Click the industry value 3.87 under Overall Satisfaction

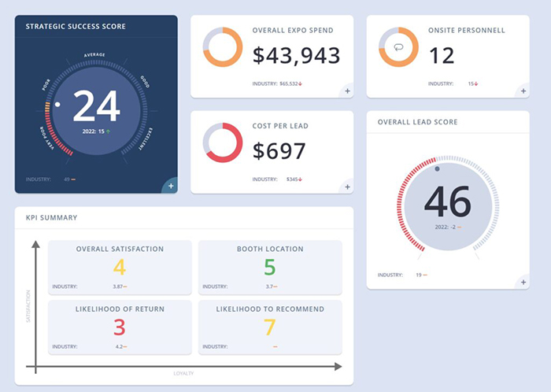[118, 287]
